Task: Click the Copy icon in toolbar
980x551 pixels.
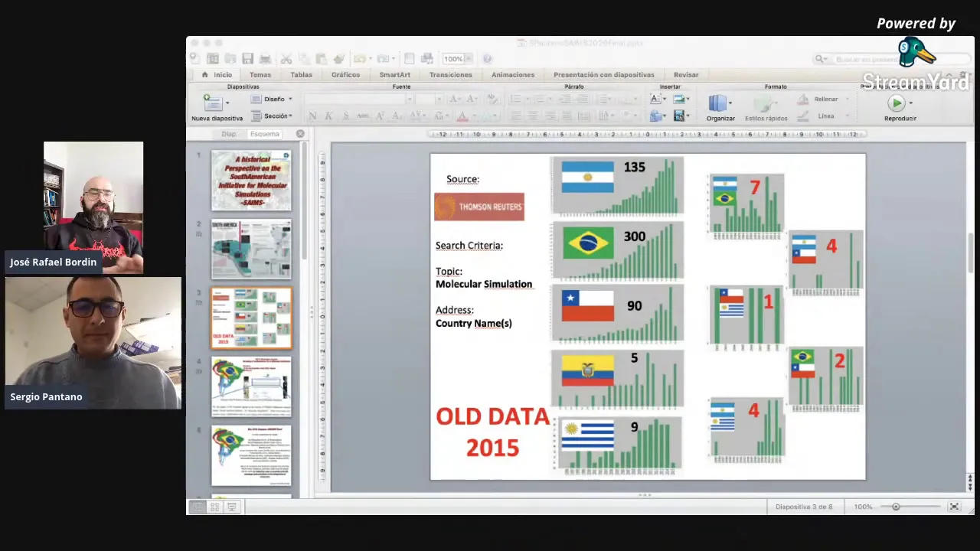Action: click(304, 59)
